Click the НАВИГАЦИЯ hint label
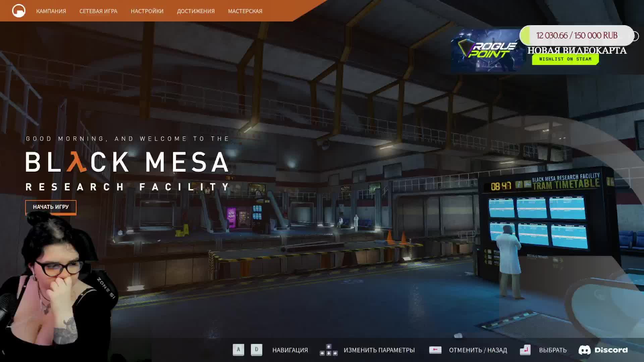This screenshot has height=362, width=644. pyautogui.click(x=290, y=350)
